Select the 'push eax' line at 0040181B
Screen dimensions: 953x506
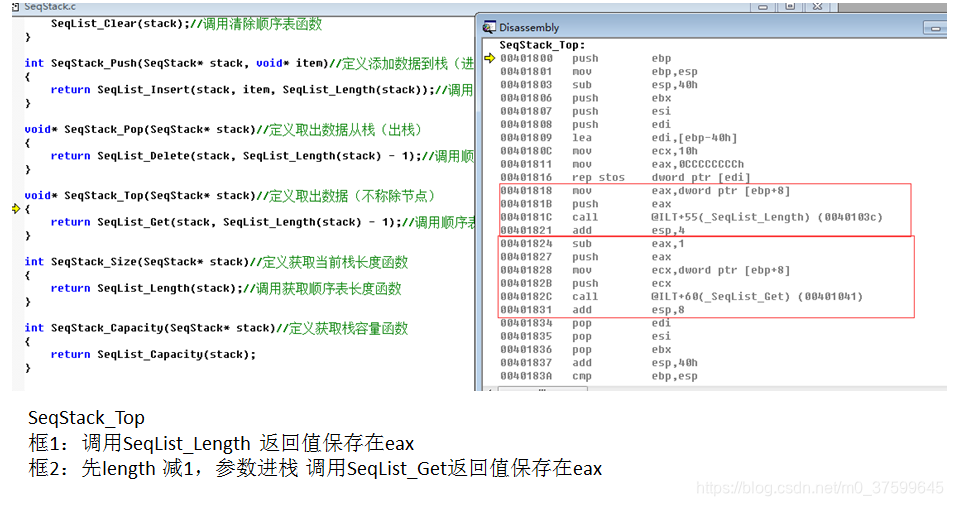pyautogui.click(x=586, y=204)
